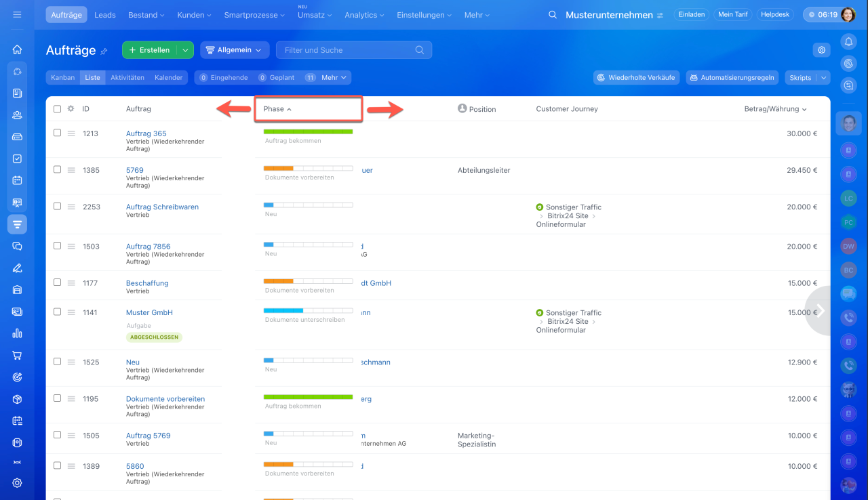Click the shopping cart icon in sidebar
868x500 pixels.
[17, 355]
